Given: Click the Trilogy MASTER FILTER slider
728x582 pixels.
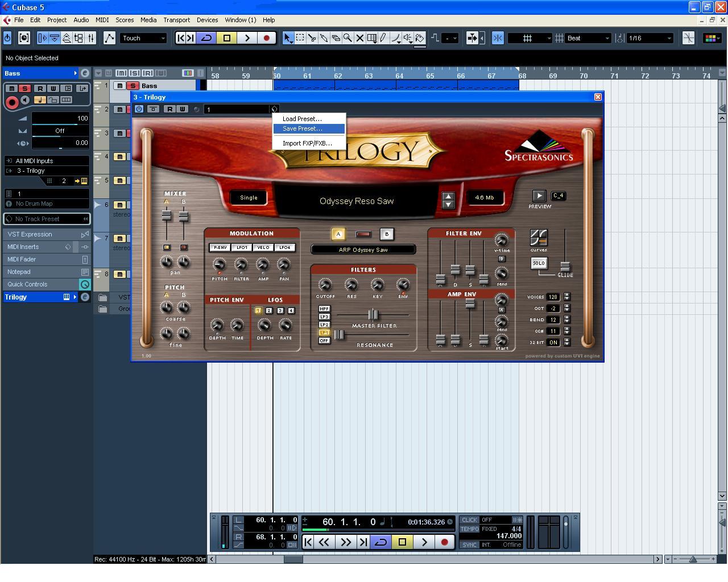Looking at the screenshot, I should pyautogui.click(x=373, y=314).
